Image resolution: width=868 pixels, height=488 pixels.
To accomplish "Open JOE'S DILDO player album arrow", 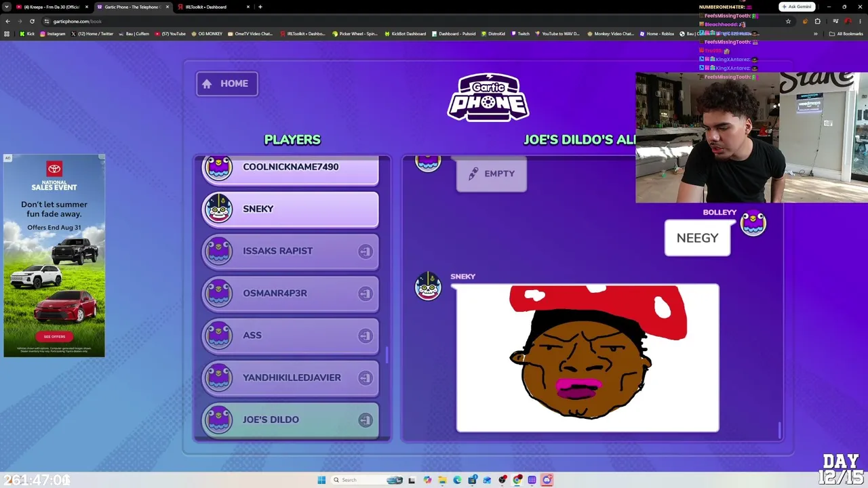I will (x=366, y=420).
